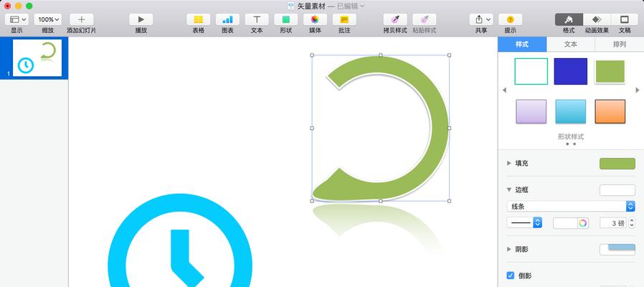Choose the white outlined shape style
The height and width of the screenshot is (287, 644).
pyautogui.click(x=531, y=71)
